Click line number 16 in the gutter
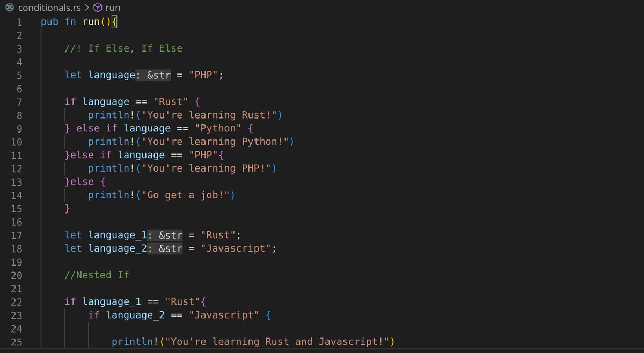The width and height of the screenshot is (644, 353). click(x=17, y=222)
